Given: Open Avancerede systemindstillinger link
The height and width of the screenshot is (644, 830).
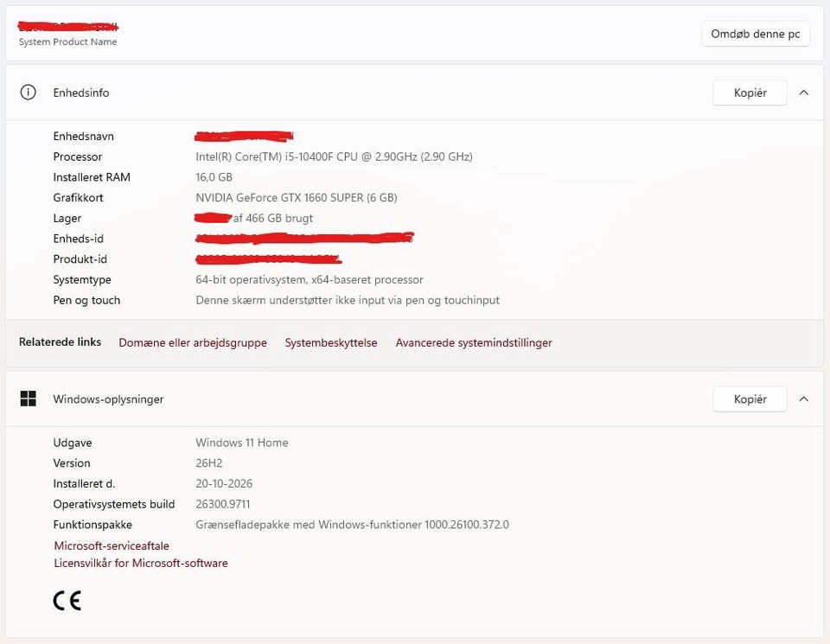Looking at the screenshot, I should 474,343.
